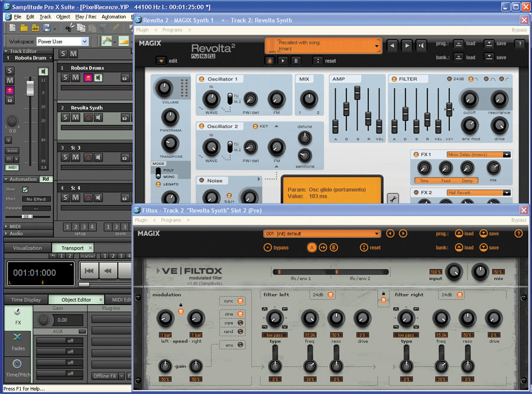Click the Filtox help question mark icon
The image size is (532, 394).
point(518,234)
